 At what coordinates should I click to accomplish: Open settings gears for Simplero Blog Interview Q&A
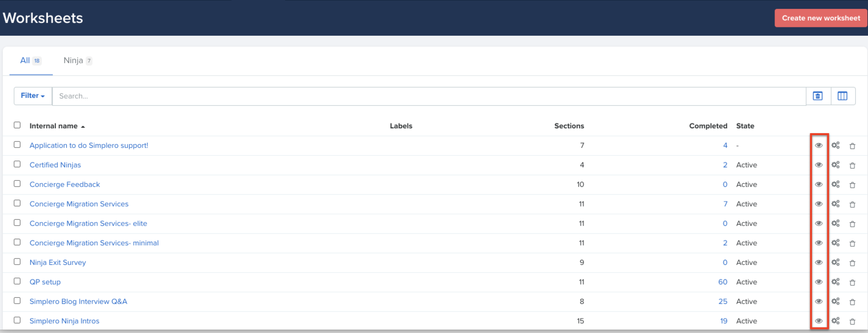click(836, 301)
